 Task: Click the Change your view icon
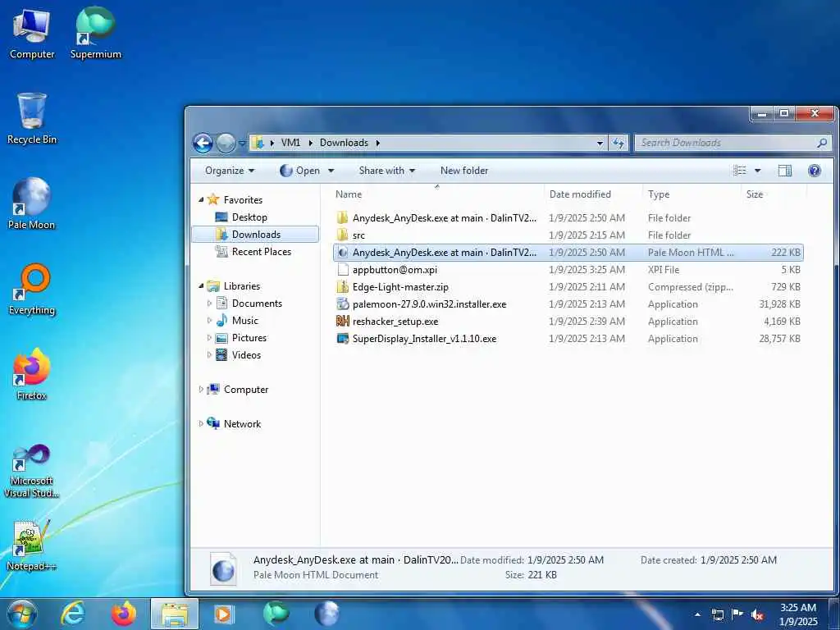pyautogui.click(x=740, y=171)
